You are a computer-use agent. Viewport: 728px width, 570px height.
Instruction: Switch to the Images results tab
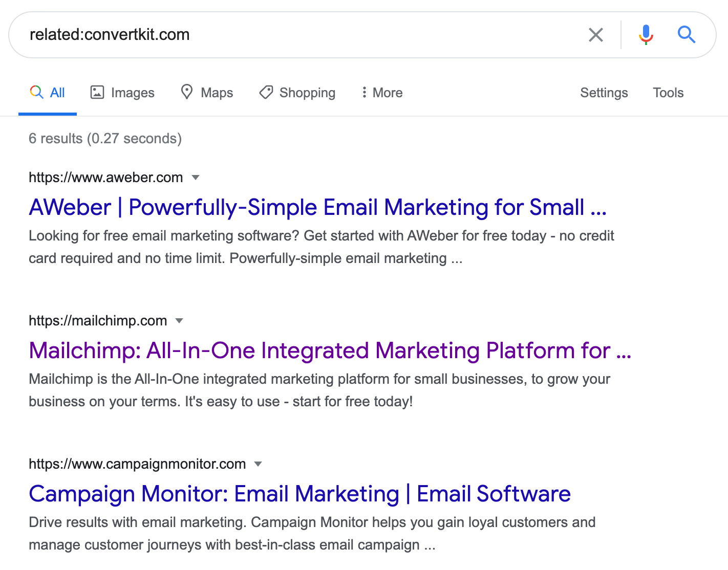coord(132,93)
